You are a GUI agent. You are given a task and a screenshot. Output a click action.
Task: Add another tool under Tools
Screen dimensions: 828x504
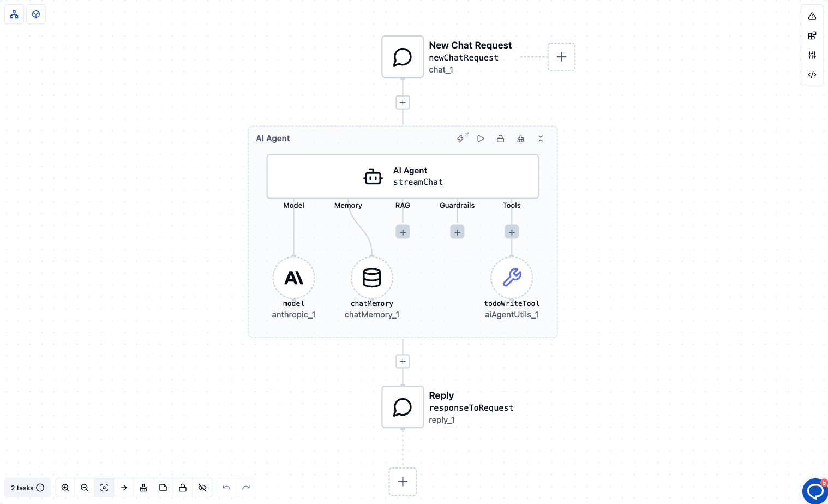[512, 232]
